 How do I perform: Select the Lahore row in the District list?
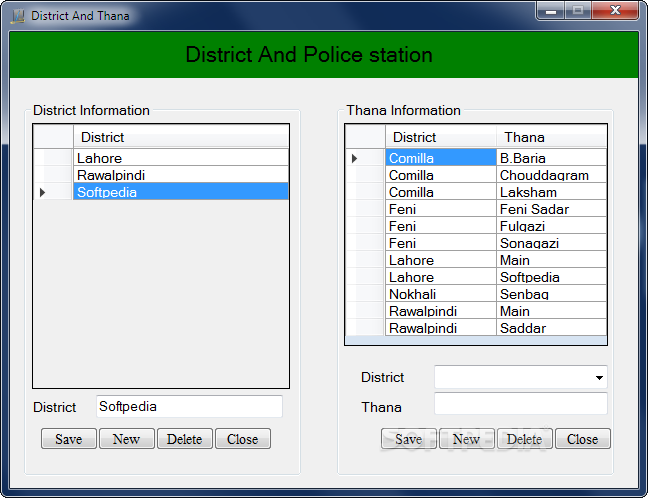(x=180, y=158)
